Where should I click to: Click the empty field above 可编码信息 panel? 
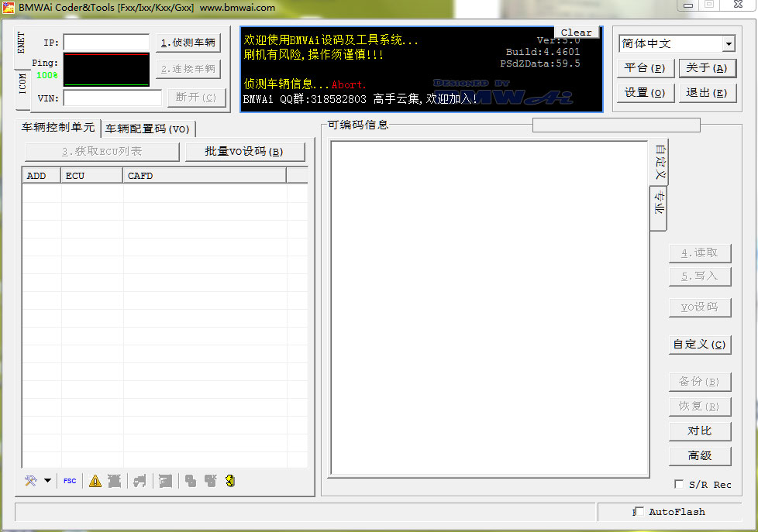pos(616,125)
